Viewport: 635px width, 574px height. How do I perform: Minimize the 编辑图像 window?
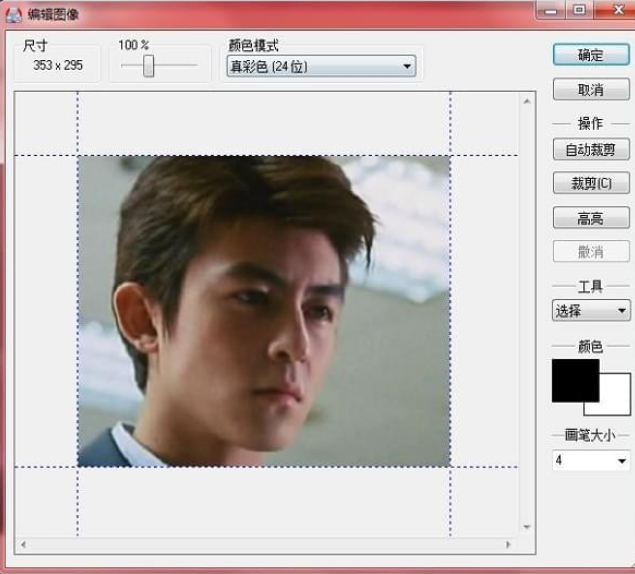550,11
